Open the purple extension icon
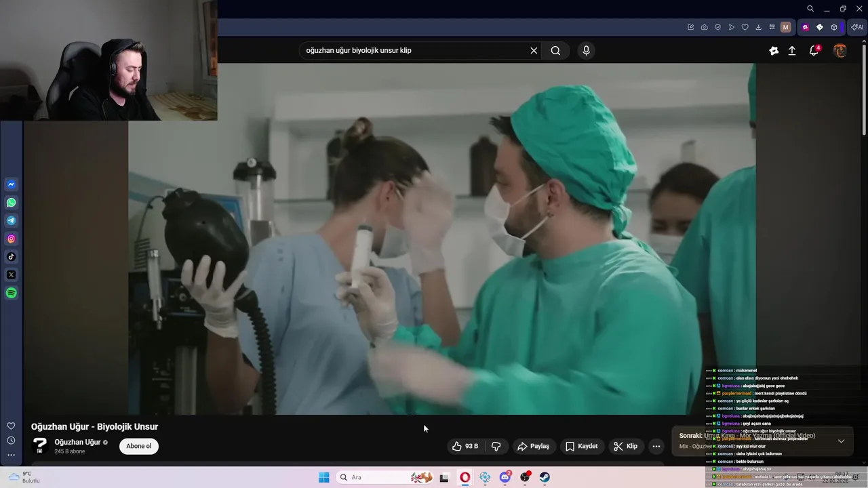 click(x=805, y=27)
